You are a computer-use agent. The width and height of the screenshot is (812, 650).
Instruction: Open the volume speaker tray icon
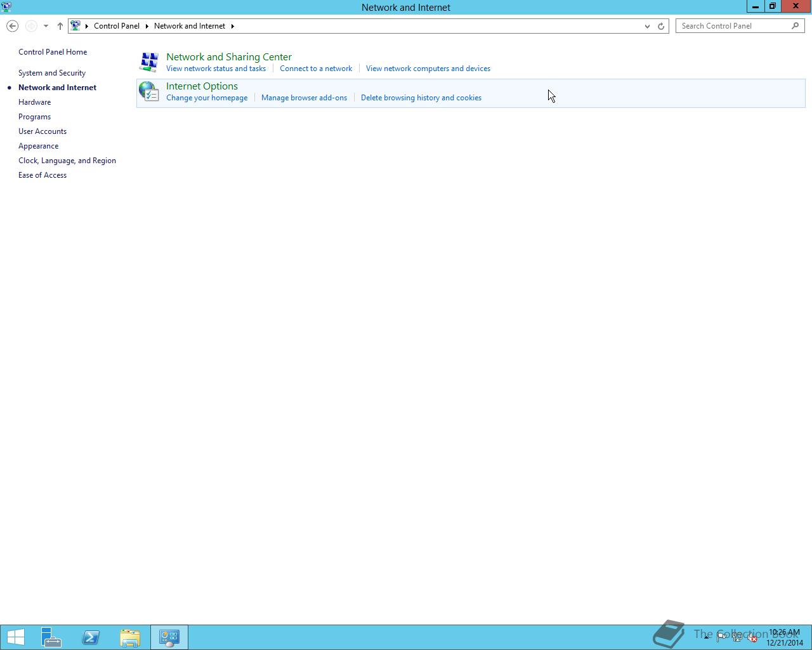point(752,637)
